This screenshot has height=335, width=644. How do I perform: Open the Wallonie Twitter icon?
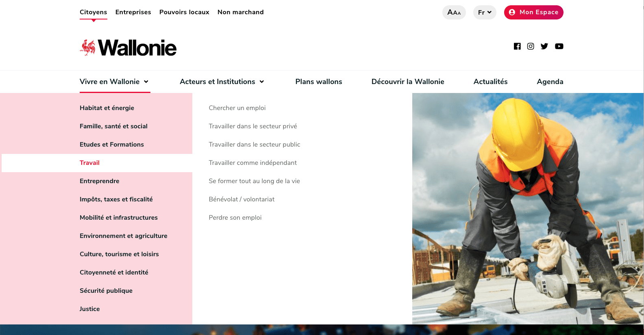tap(544, 46)
